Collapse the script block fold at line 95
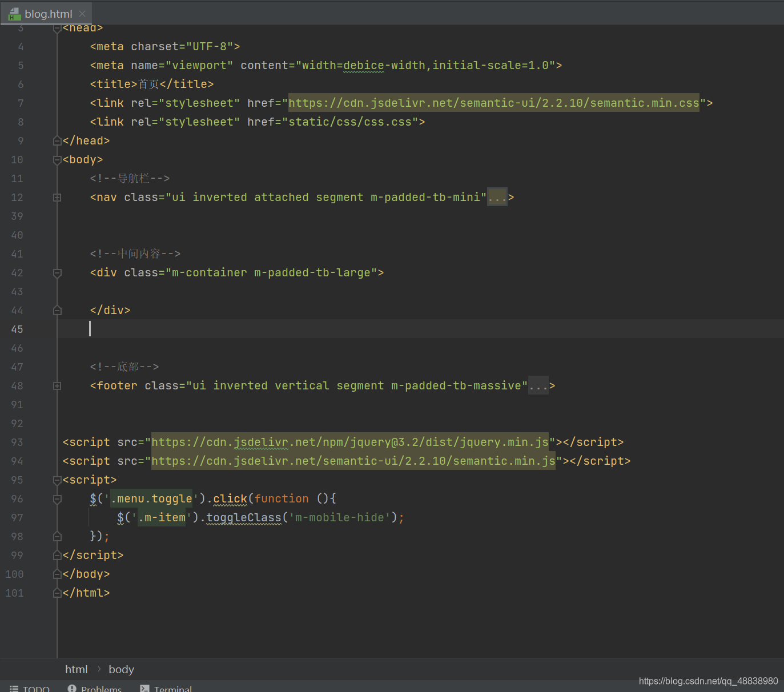This screenshot has height=692, width=784. coord(57,480)
